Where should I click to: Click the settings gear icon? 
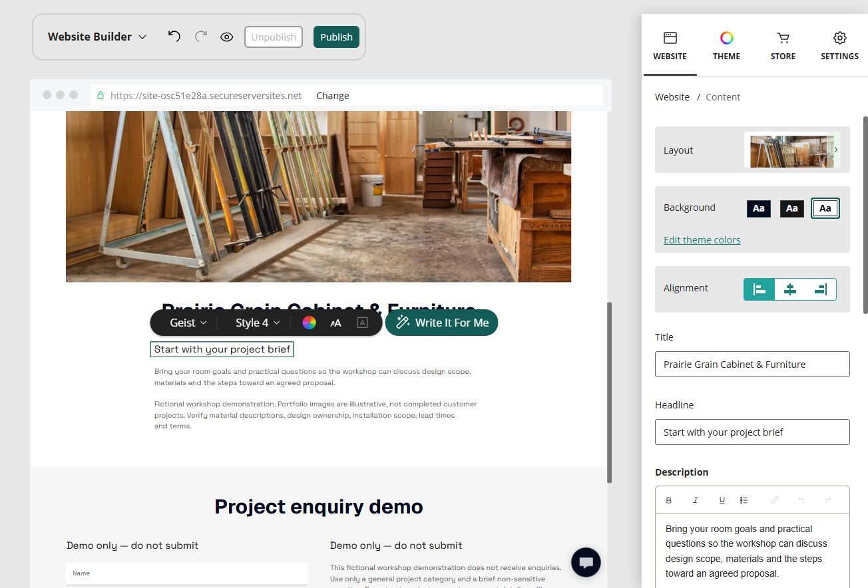coord(839,38)
